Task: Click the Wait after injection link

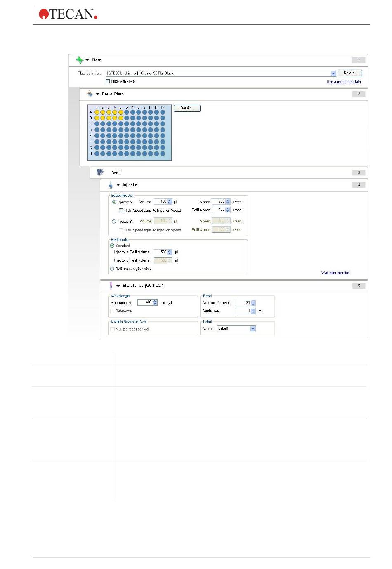Action: pos(335,273)
